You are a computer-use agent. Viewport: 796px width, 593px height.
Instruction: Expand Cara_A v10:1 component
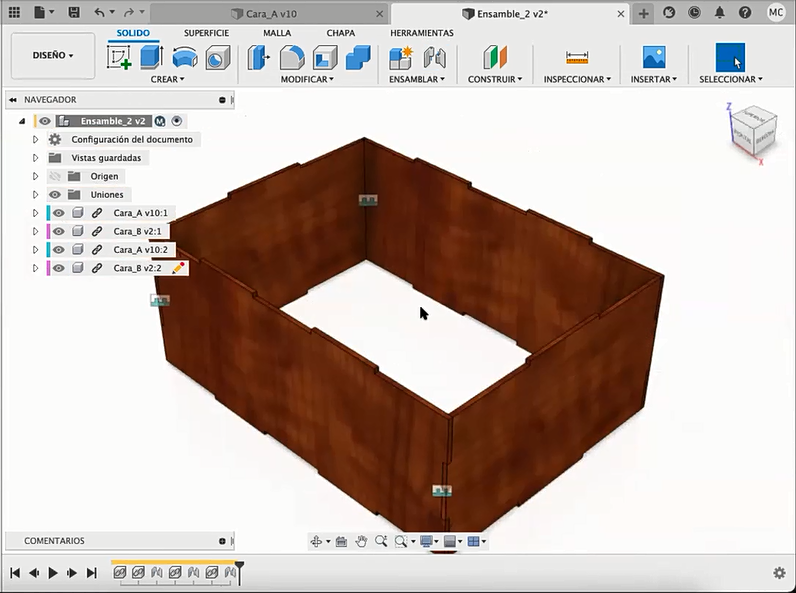36,213
